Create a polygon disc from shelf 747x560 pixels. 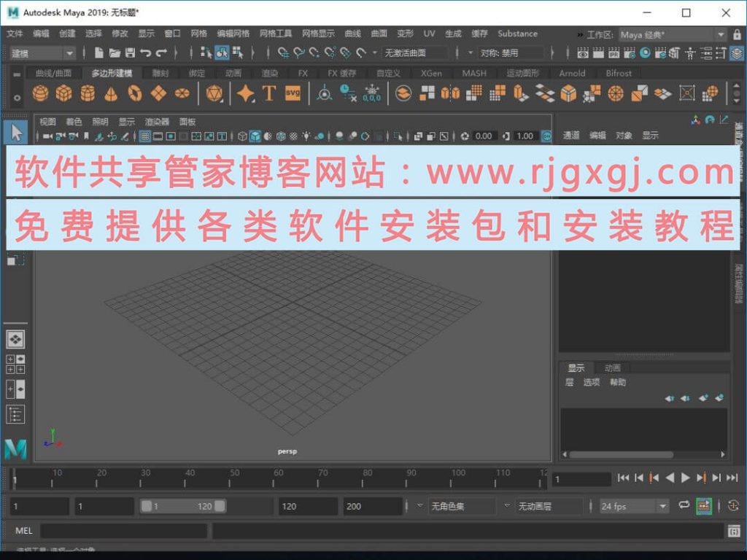click(x=182, y=93)
